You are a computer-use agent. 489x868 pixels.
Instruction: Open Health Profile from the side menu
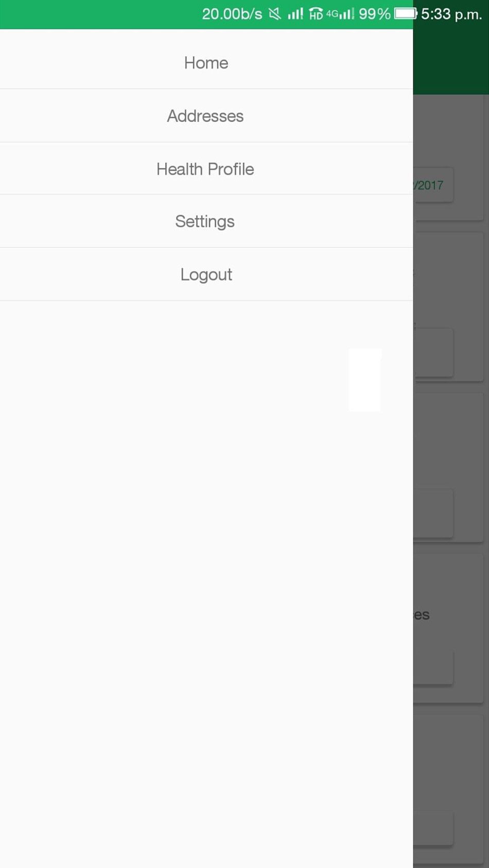(206, 169)
